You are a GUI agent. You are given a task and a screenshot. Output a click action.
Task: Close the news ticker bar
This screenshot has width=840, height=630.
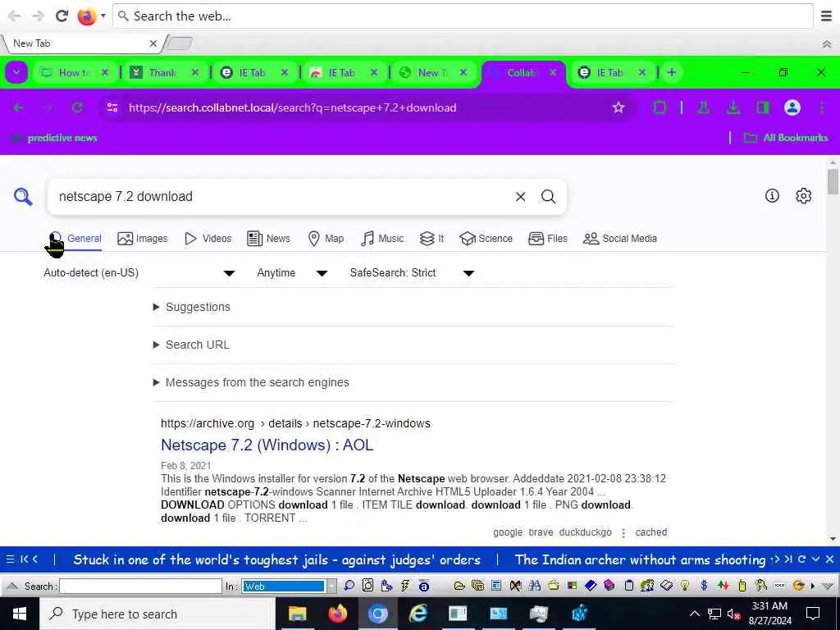tap(829, 559)
